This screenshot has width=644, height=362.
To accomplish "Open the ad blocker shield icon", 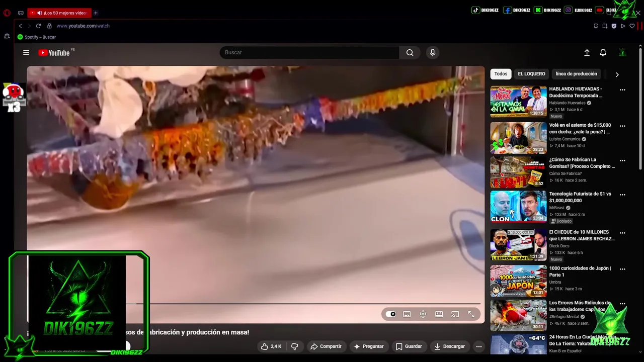I will 614,26.
